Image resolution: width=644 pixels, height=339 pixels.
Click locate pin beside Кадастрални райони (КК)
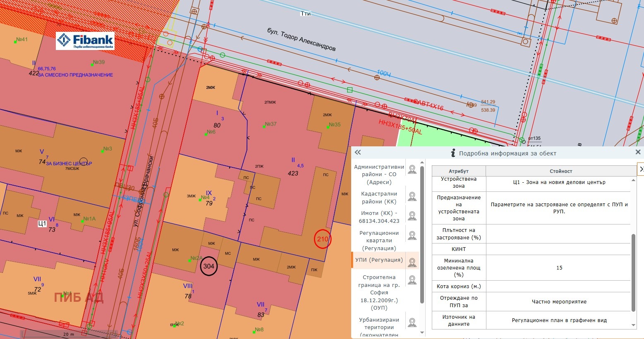point(412,197)
